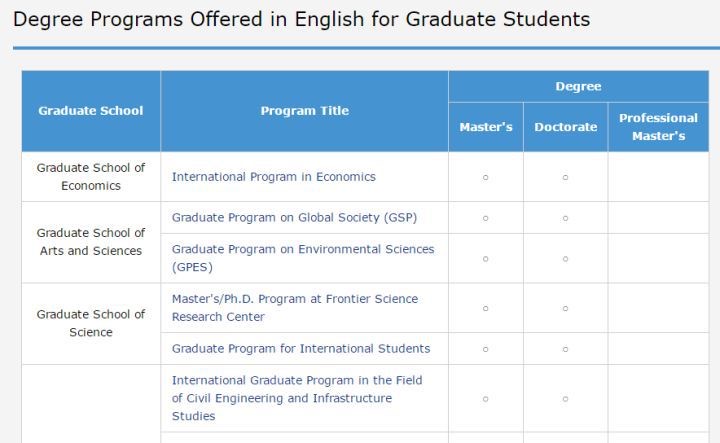The image size is (720, 443).
Task: Click the Master's column header
Action: click(x=486, y=127)
